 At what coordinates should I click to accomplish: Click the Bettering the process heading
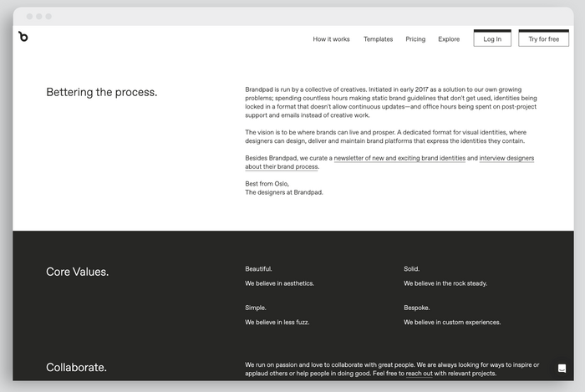[x=102, y=92]
